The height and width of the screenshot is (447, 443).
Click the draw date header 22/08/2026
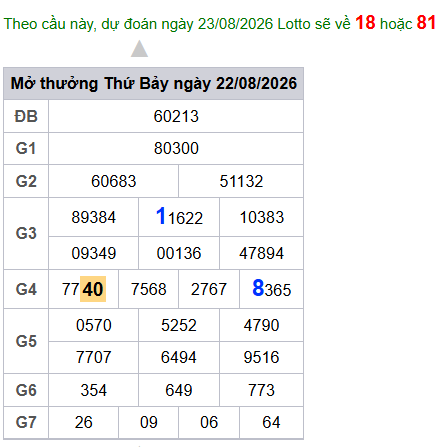coord(256,83)
